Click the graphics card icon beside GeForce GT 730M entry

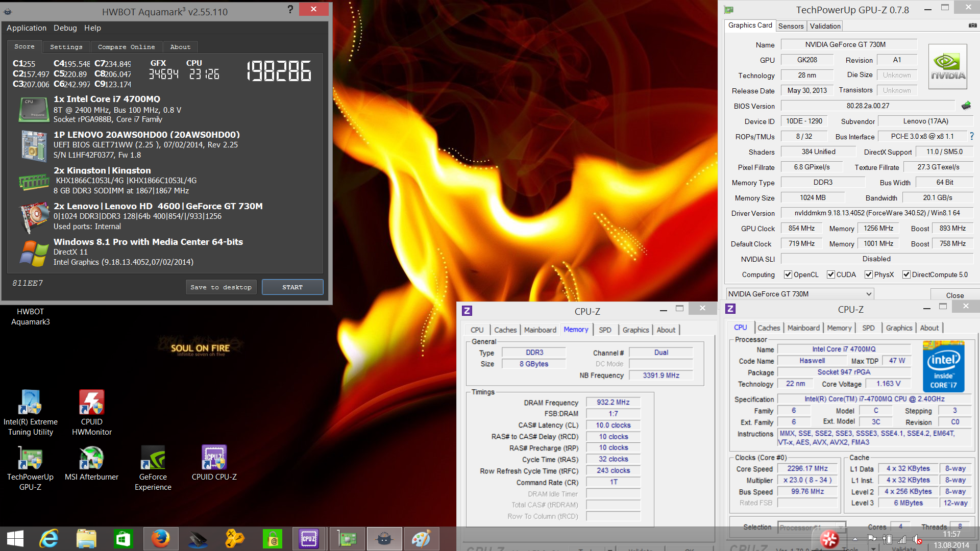coord(34,217)
